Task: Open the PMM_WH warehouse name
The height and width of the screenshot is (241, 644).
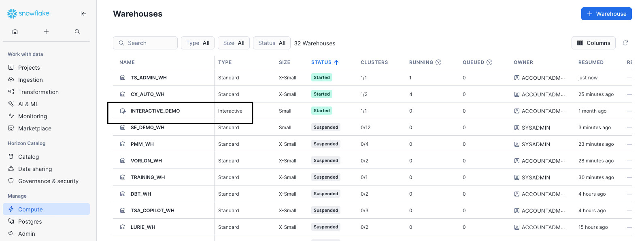Action: [142, 144]
